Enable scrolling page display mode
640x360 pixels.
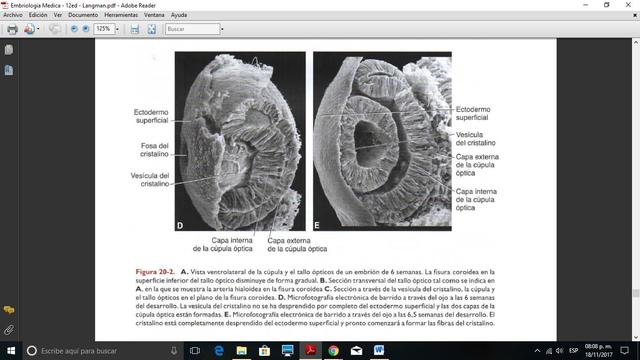135,29
